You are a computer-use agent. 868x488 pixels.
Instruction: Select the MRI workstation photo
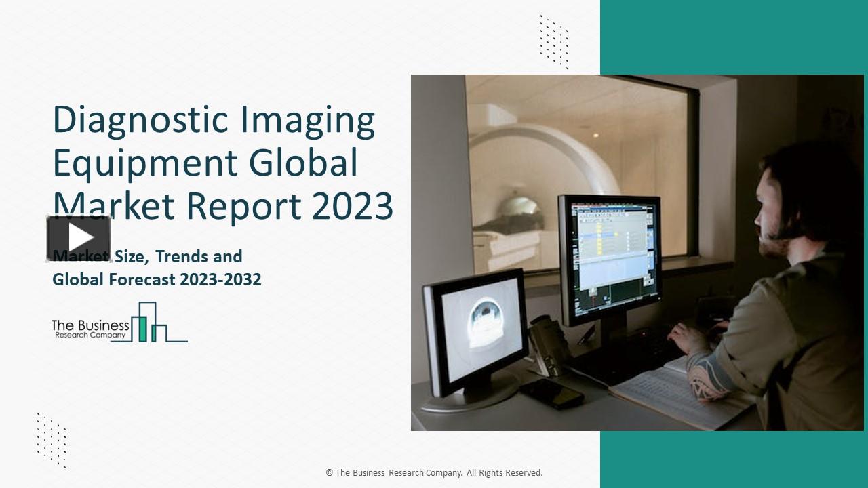(637, 253)
